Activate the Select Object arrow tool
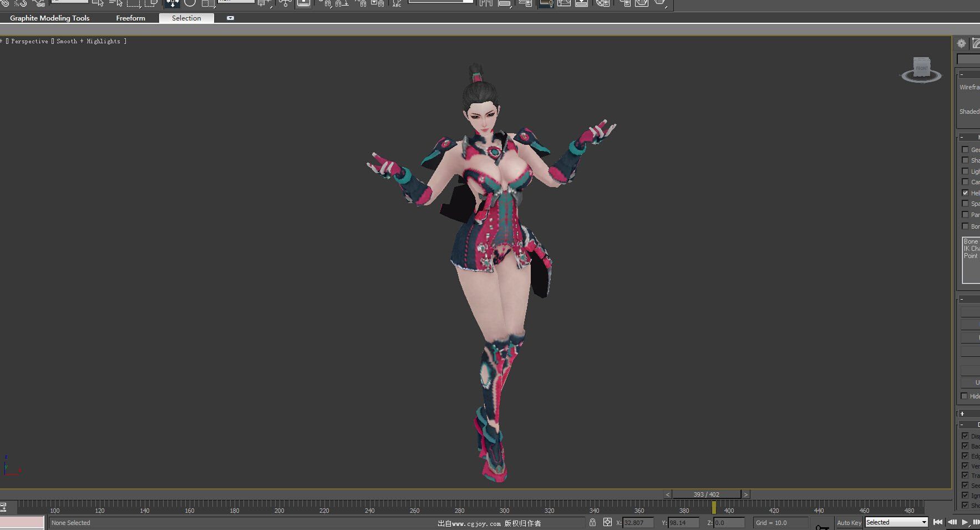Viewport: 980px width, 530px height. point(98,3)
